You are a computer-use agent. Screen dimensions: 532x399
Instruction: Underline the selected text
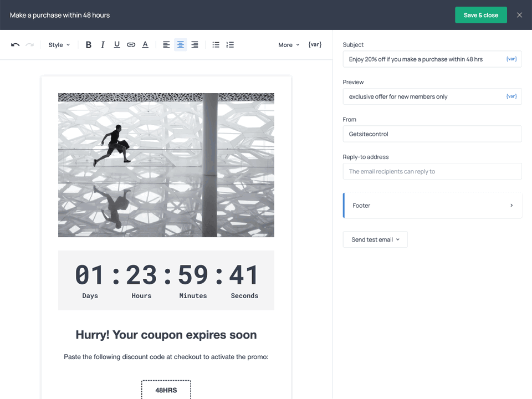tap(117, 44)
